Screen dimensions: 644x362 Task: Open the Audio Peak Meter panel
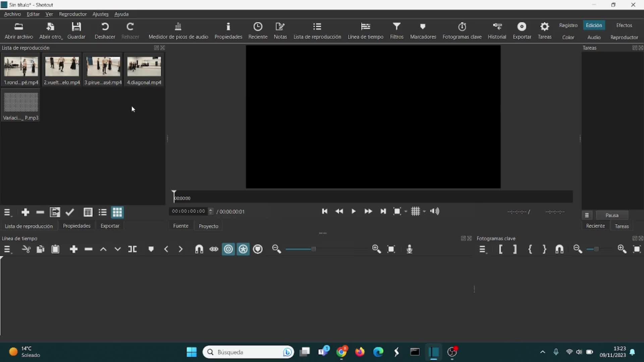pos(178,31)
